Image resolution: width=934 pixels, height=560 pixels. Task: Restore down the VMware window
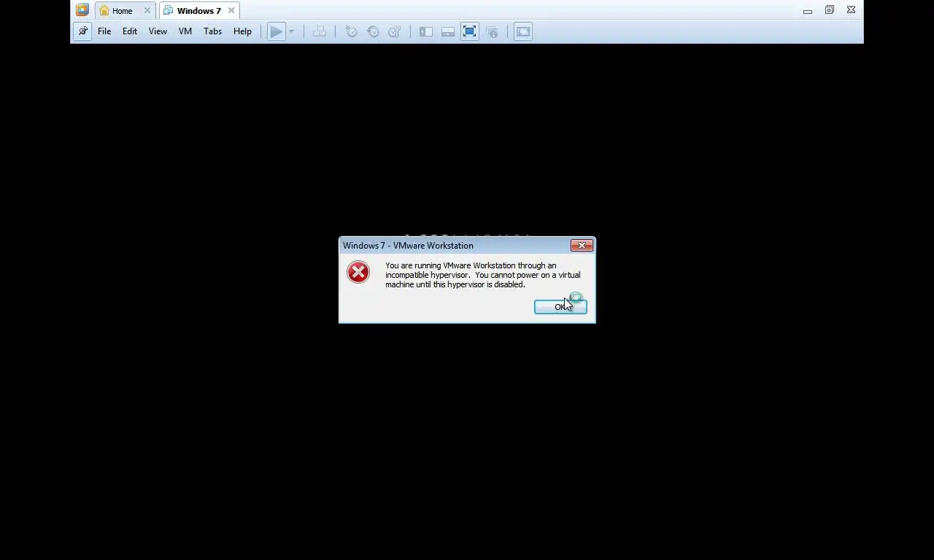830,10
